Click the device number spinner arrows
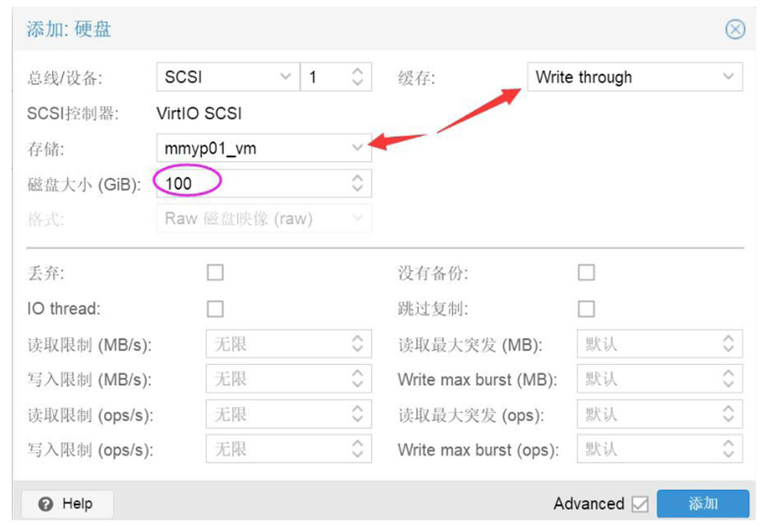 (x=357, y=77)
